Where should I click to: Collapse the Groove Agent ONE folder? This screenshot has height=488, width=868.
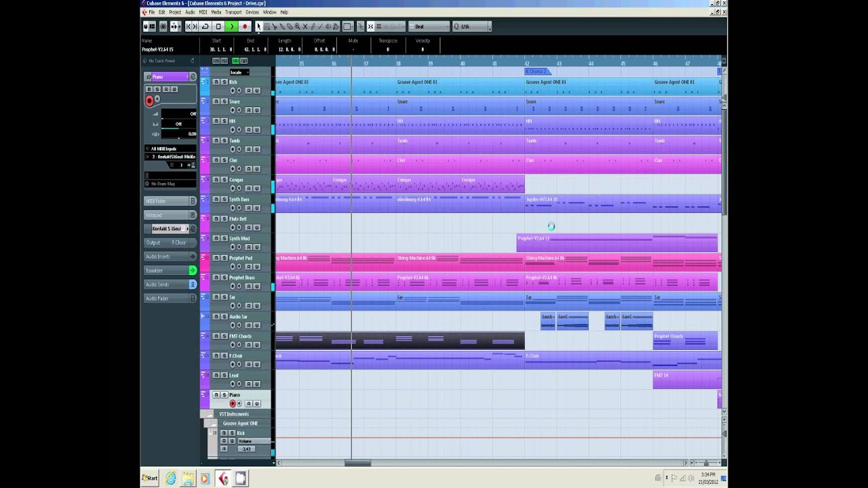click(x=214, y=424)
